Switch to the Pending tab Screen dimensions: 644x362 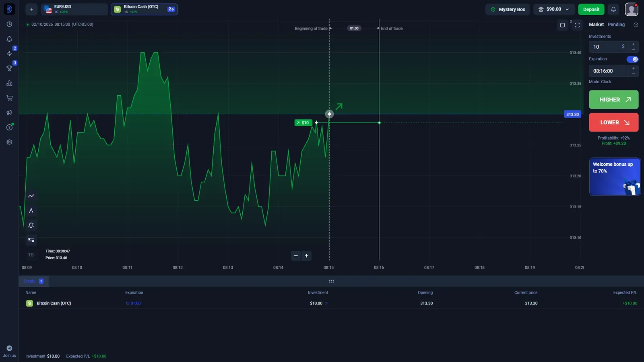pos(616,25)
